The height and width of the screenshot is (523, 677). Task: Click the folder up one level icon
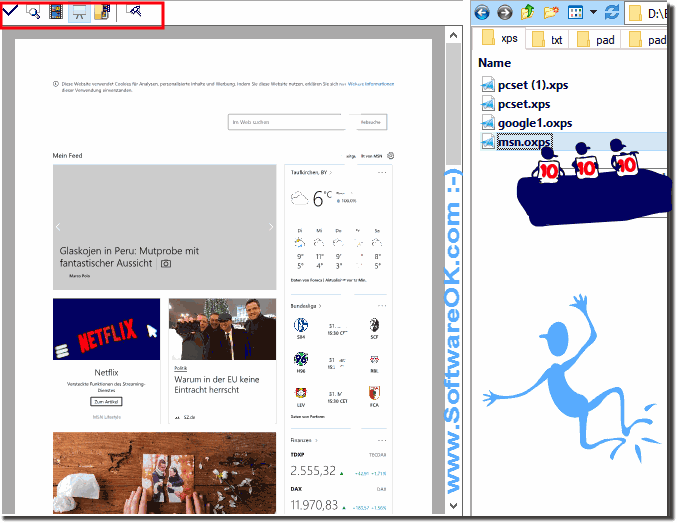tap(527, 12)
